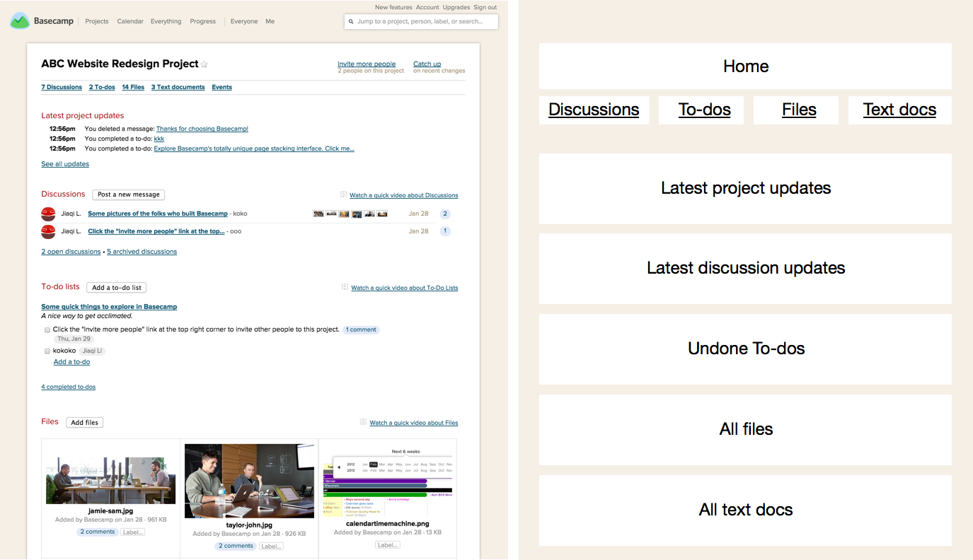Viewport: 973px width, 560px height.
Task: Check the 'Invite more people' to-do checkbox
Action: click(x=47, y=330)
